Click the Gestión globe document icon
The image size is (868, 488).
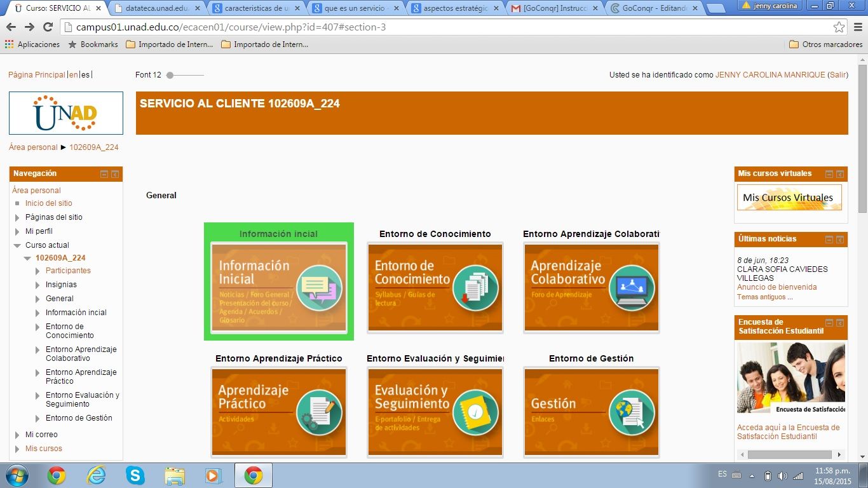tap(632, 412)
